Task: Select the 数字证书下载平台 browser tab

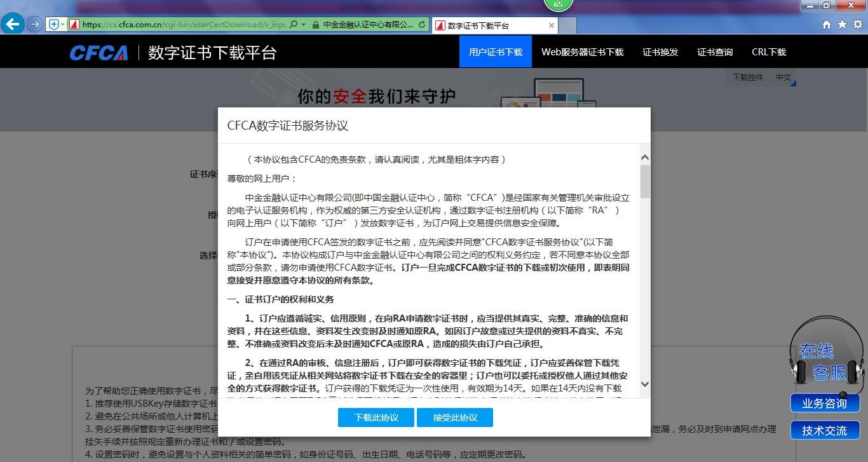Action: (x=495, y=25)
